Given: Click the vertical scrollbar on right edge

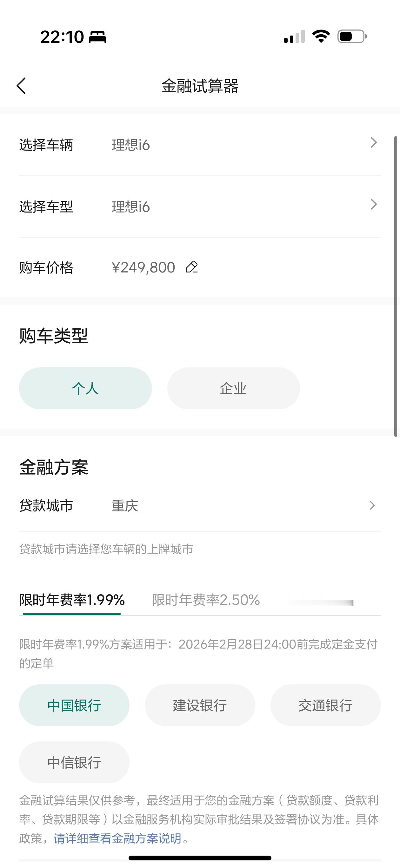Looking at the screenshot, I should tap(396, 286).
